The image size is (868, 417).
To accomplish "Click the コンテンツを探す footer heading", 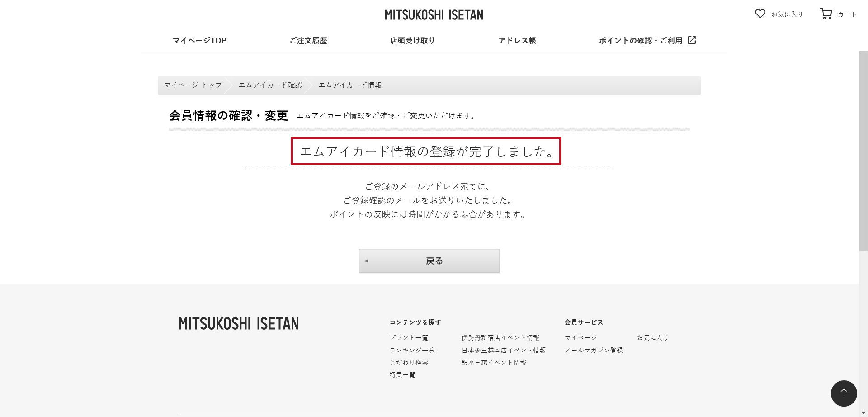I will pos(415,322).
